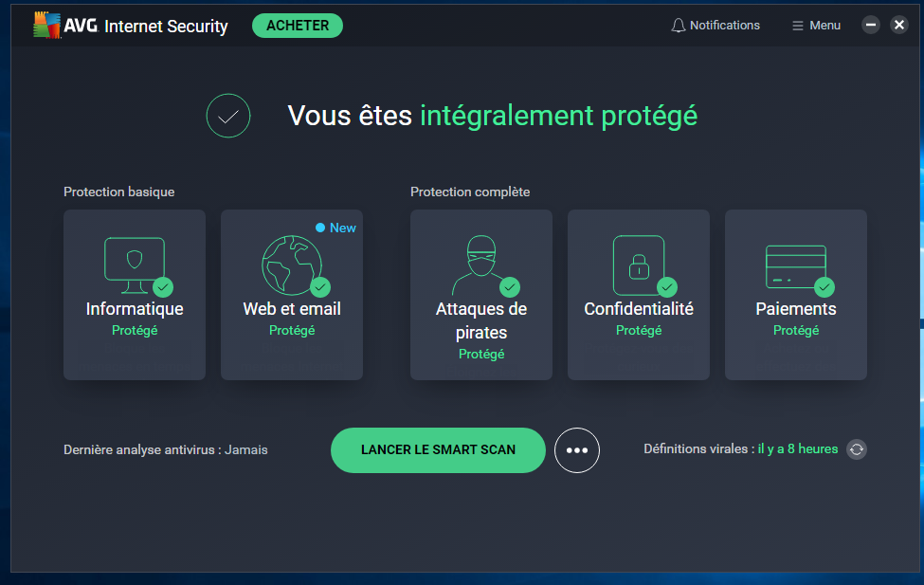Click the 'Protection basique' heading

119,192
